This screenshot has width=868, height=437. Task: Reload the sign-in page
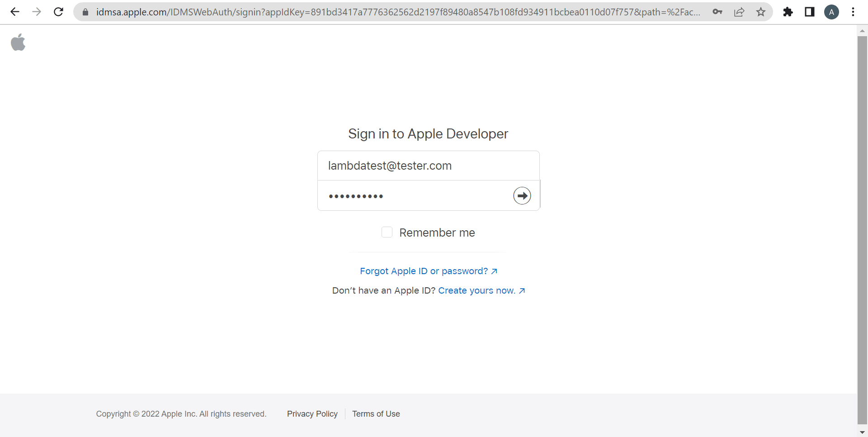point(59,12)
